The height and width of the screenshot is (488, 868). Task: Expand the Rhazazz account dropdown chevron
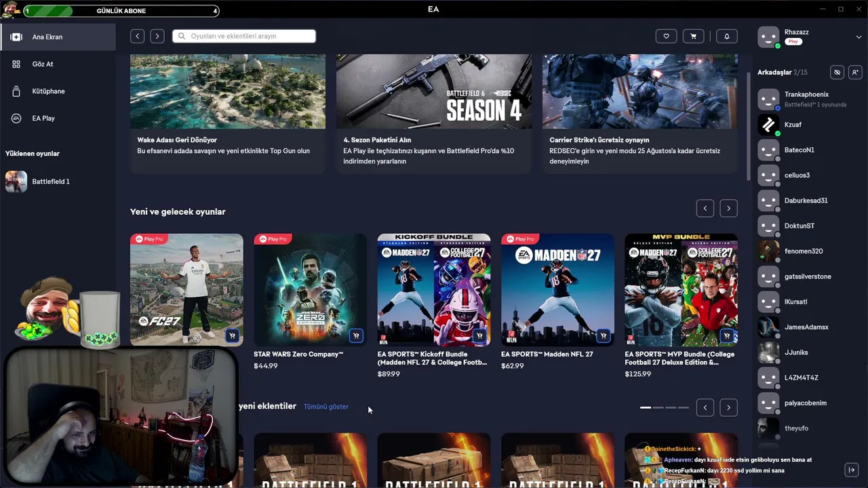[859, 37]
